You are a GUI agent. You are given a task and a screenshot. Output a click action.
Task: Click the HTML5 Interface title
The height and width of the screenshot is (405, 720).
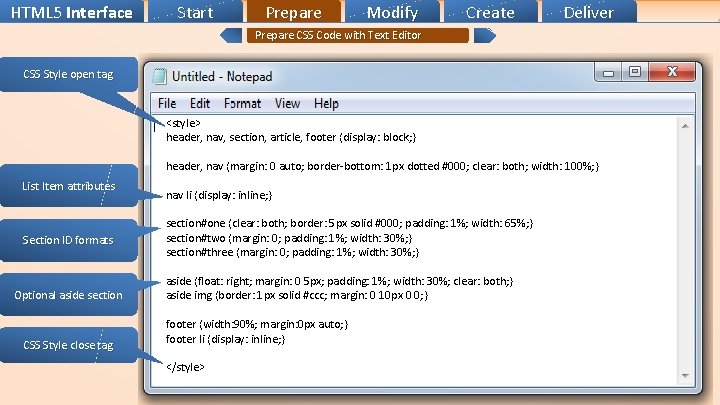coord(72,12)
